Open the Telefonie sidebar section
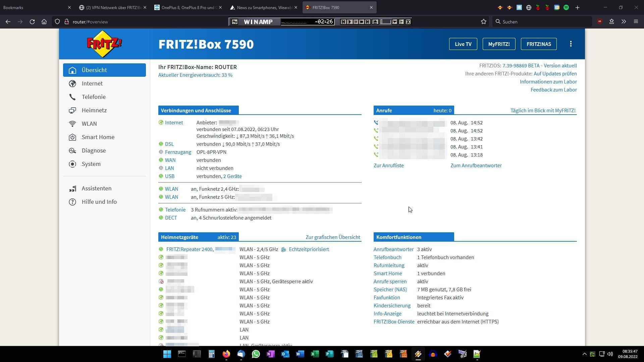The width and height of the screenshot is (644, 362). (93, 97)
